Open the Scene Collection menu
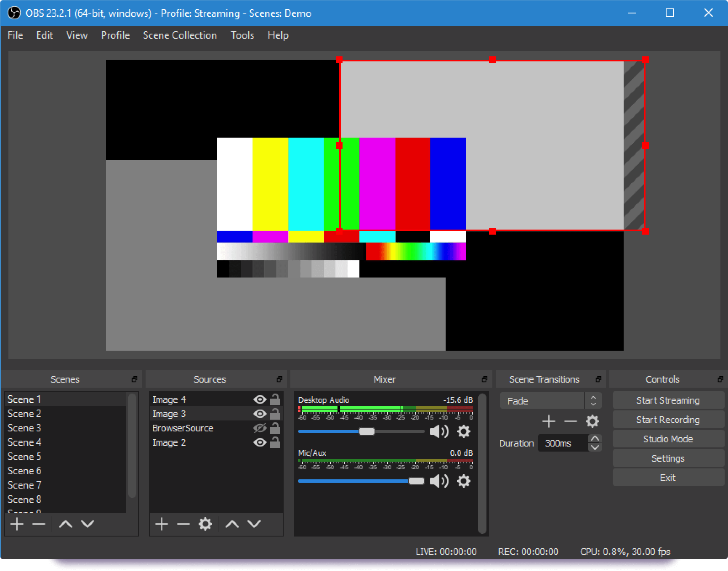 (180, 35)
